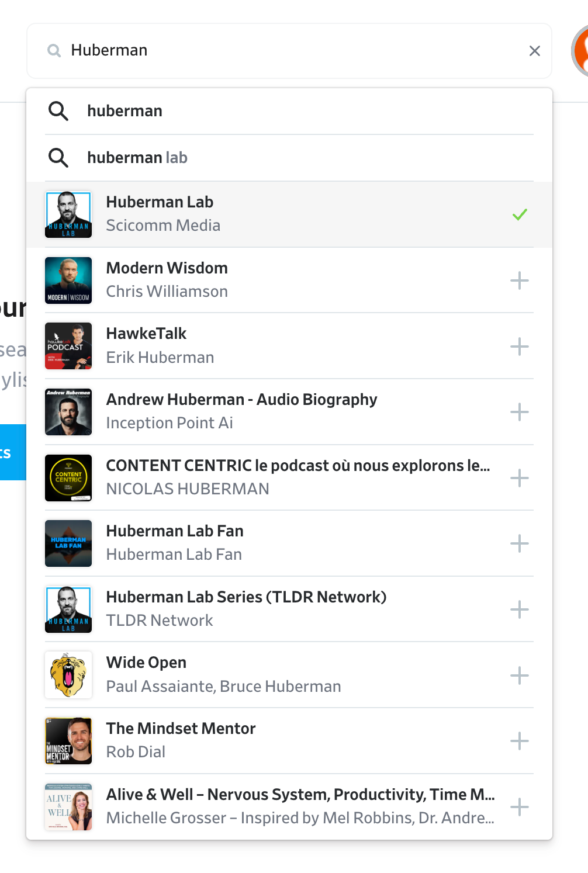The image size is (588, 873).
Task: Open Wide Open lion artwork
Action: tap(68, 675)
